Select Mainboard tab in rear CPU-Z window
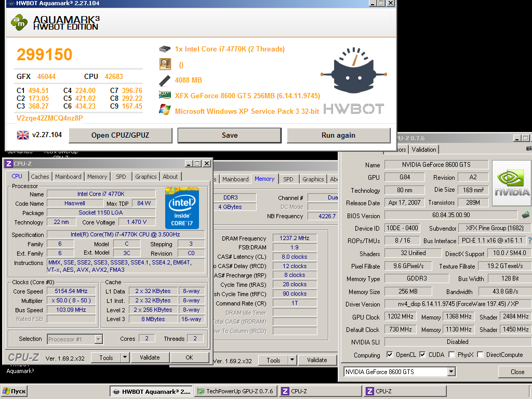The image size is (532, 399). pos(235,179)
